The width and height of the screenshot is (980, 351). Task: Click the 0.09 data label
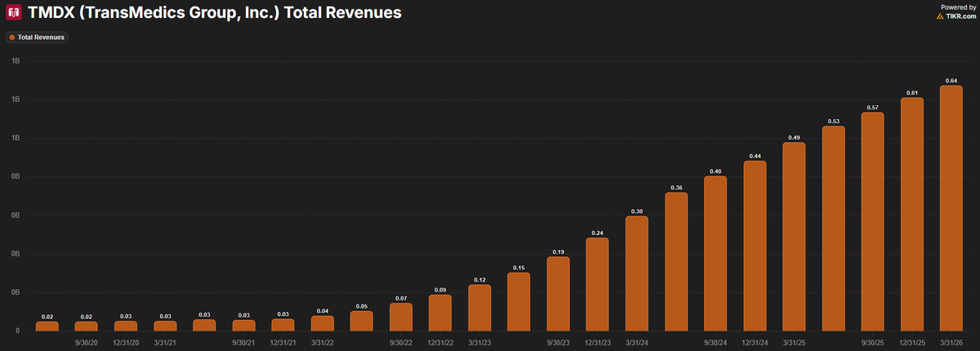coord(440,290)
